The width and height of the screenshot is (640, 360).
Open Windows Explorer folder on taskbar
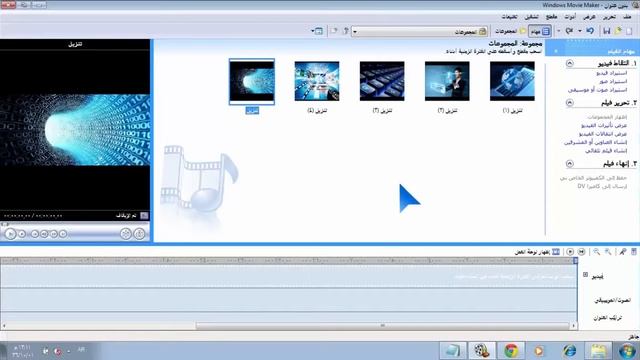[598, 351]
